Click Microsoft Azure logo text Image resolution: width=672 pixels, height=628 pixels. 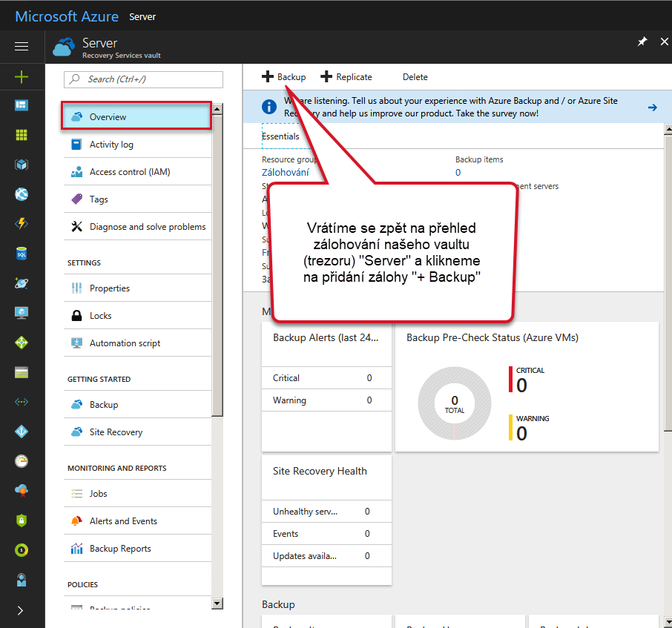pyautogui.click(x=67, y=16)
